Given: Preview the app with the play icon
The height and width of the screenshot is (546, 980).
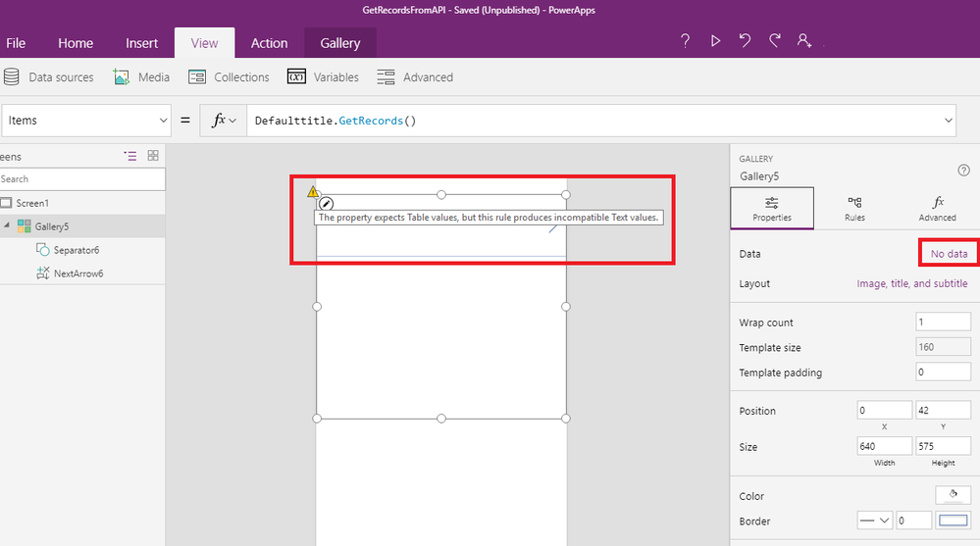Looking at the screenshot, I should [715, 40].
